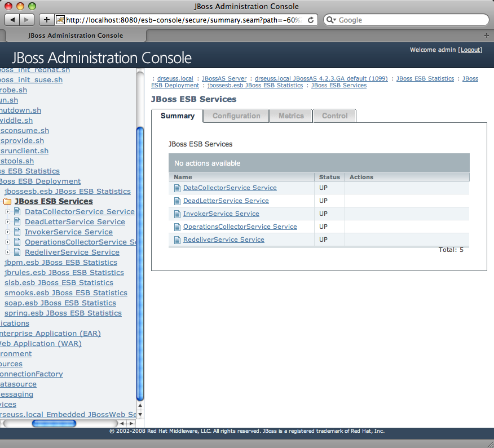Open the JBossAS 4.2.3.GA default breadcrumb
The image size is (494, 448).
[x=321, y=78]
